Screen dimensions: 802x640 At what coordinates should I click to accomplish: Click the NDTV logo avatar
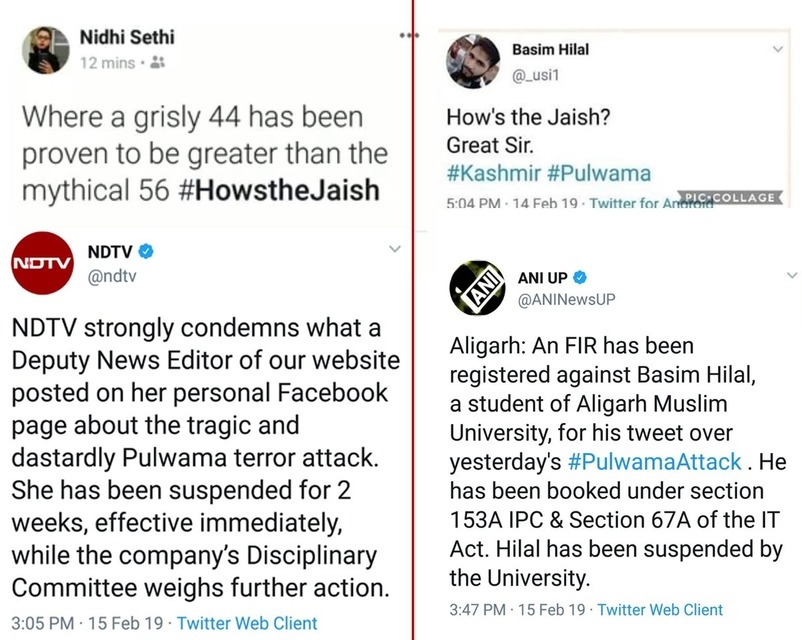point(36,262)
